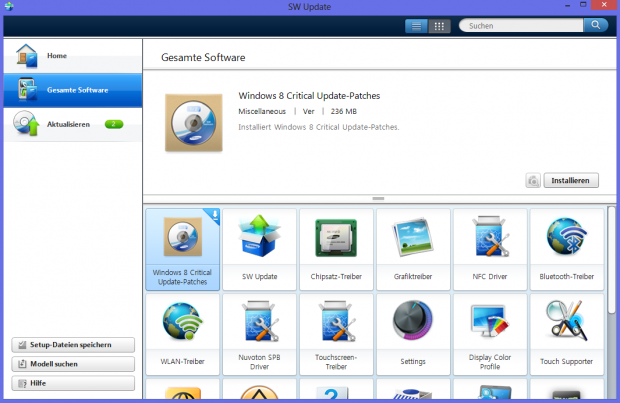Click the panel splitter handle above the grid
Viewport: 620px width, 403px height.
click(x=379, y=199)
